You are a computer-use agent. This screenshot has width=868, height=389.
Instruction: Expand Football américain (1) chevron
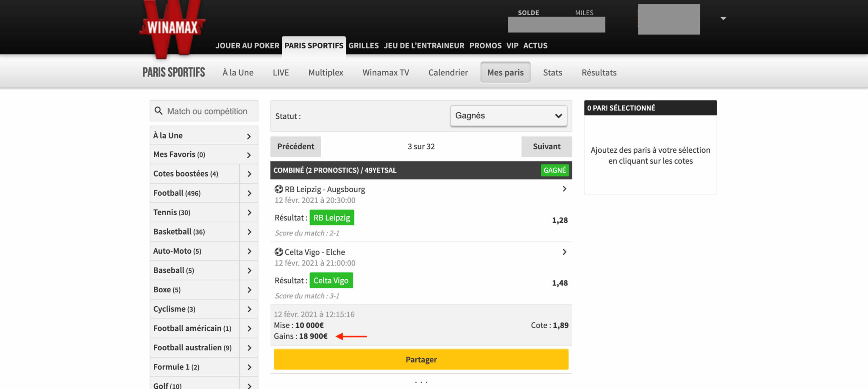(x=249, y=329)
